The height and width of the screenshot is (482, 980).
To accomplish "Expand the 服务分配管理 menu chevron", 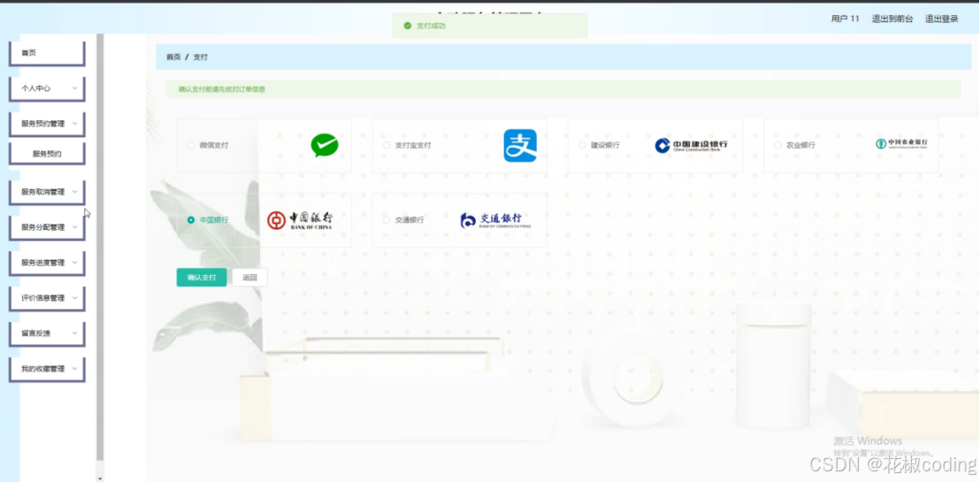I will pos(74,227).
